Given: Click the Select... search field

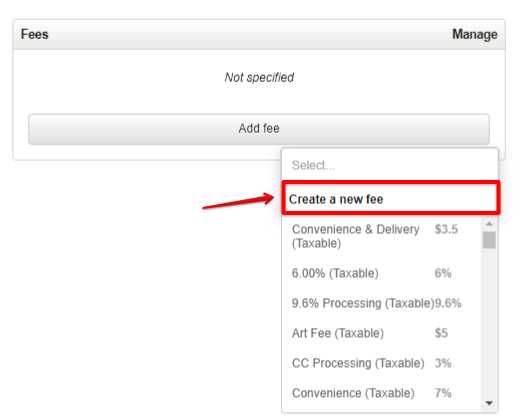Looking at the screenshot, I should tap(390, 165).
